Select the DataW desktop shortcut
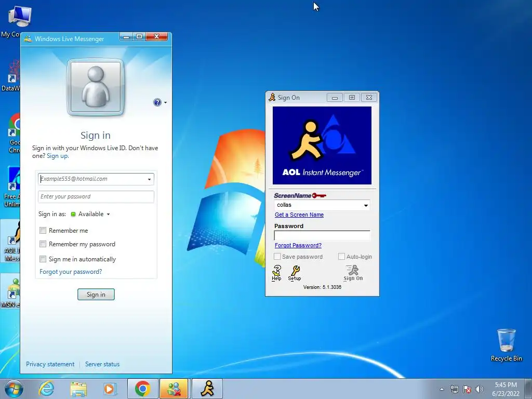Screen dimensions: 532x399 point(11,75)
